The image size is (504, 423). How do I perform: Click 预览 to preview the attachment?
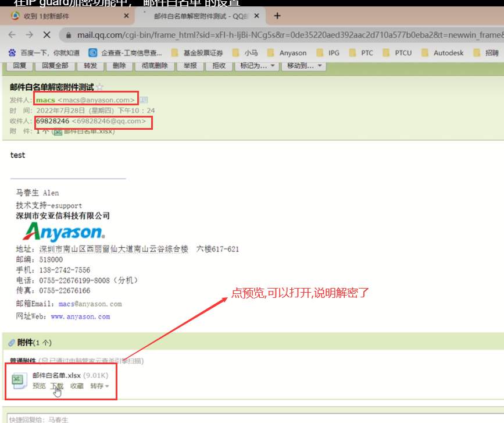[x=39, y=386]
